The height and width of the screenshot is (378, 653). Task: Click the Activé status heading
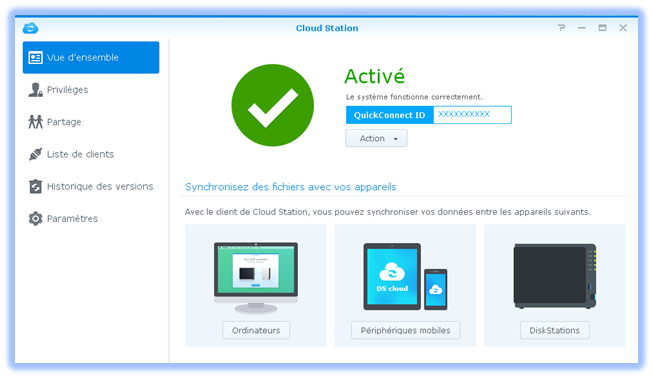click(x=374, y=76)
